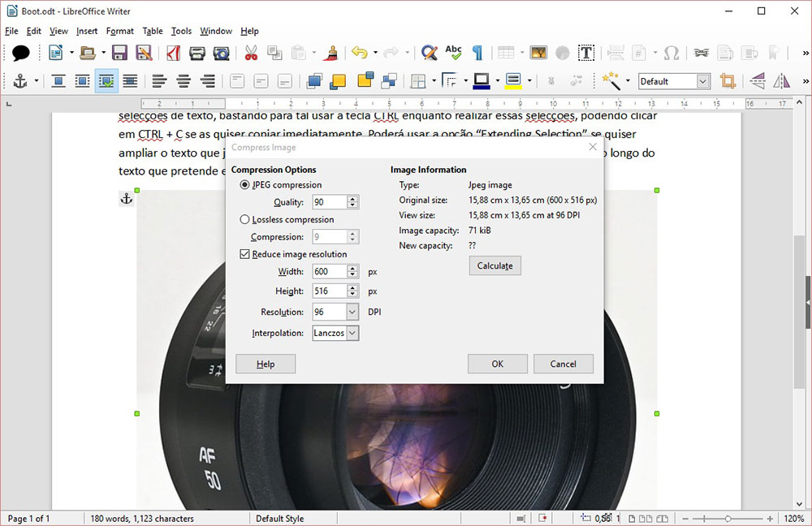Select JPEG compression radio button
Image resolution: width=812 pixels, height=526 pixels.
coord(245,185)
